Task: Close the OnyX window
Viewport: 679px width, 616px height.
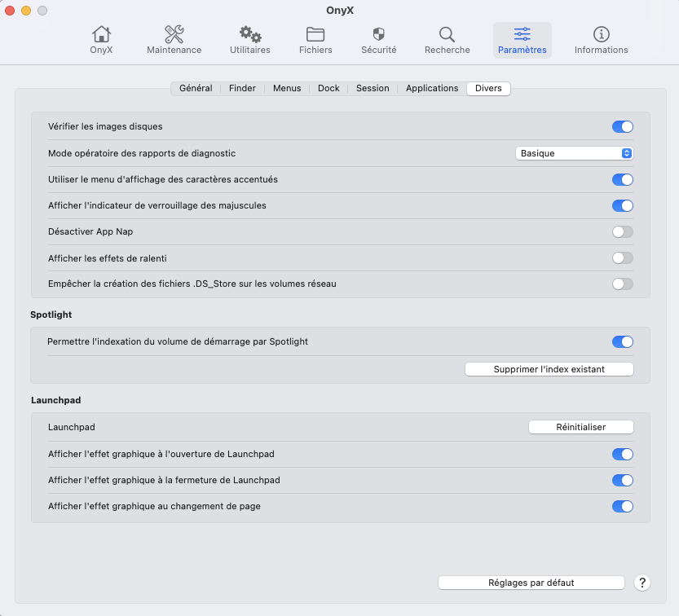Action: click(10, 11)
